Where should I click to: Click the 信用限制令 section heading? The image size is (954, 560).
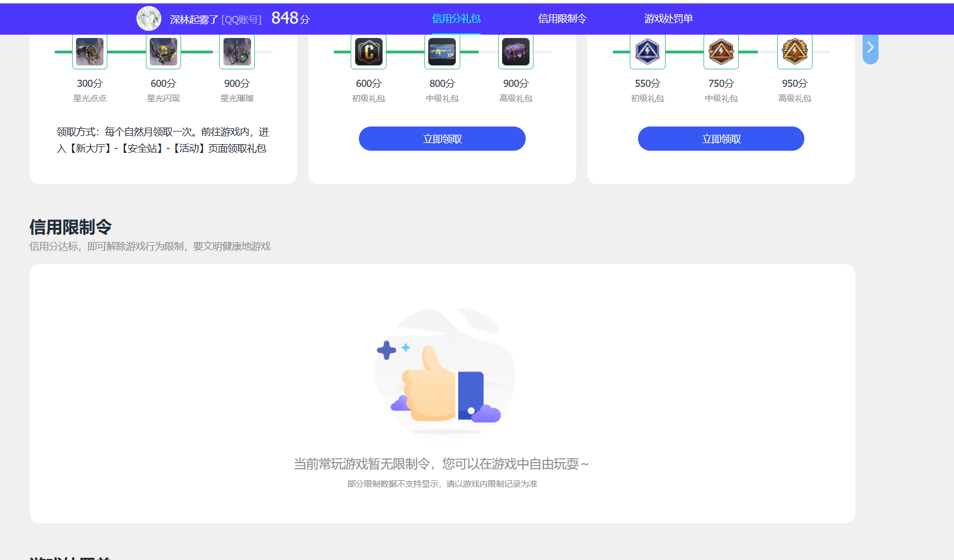[70, 227]
